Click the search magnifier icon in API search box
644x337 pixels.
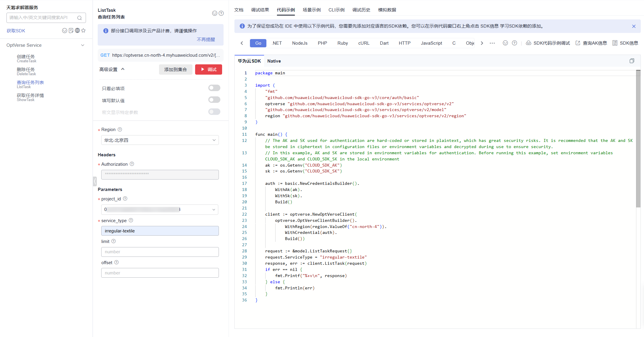click(x=80, y=18)
